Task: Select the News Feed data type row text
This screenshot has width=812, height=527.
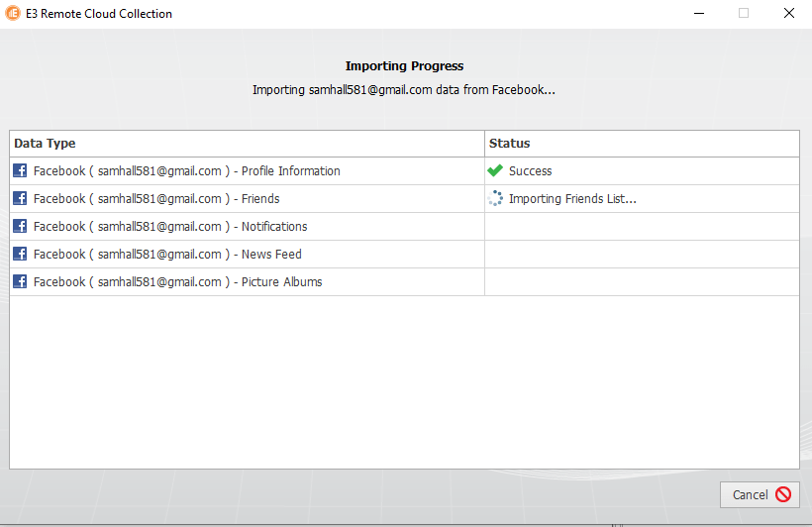Action: [167, 255]
